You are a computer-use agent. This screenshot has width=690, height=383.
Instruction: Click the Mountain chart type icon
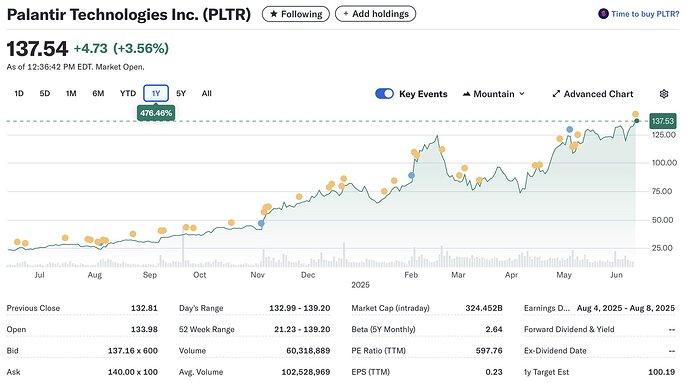pos(466,94)
